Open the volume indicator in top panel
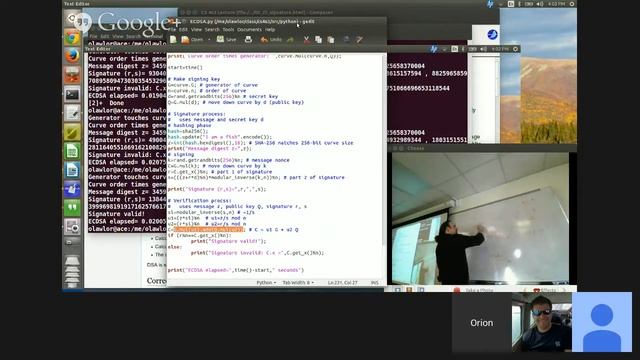The width and height of the screenshot is (640, 360). click(540, 4)
